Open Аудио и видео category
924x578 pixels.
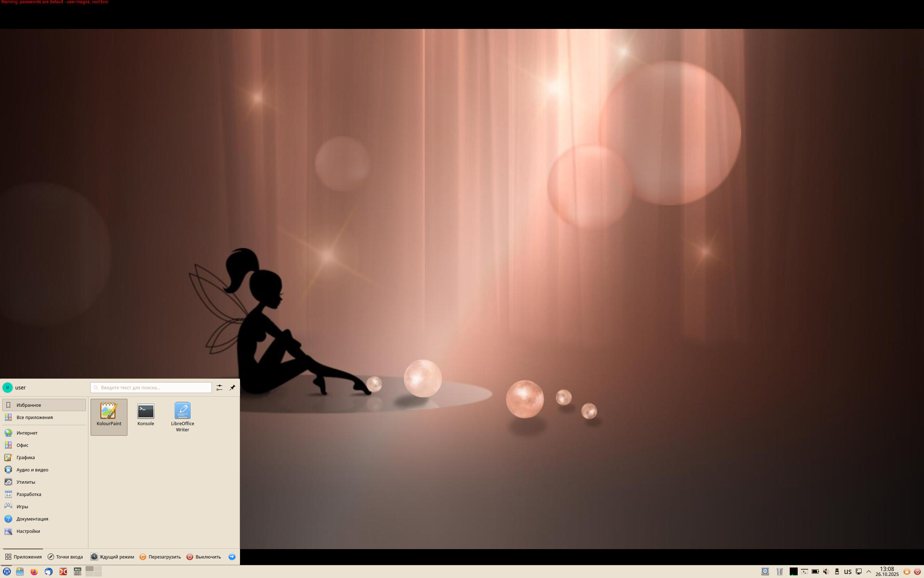[x=44, y=469]
